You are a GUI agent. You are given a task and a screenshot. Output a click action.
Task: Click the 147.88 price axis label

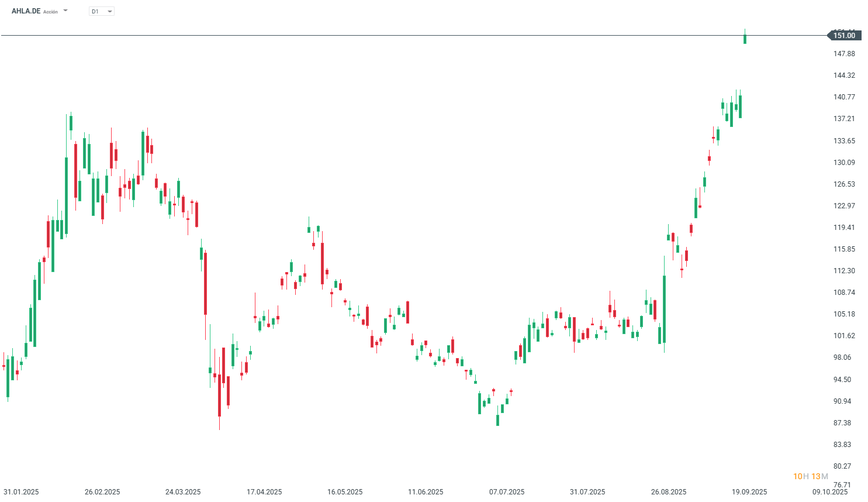pyautogui.click(x=844, y=54)
